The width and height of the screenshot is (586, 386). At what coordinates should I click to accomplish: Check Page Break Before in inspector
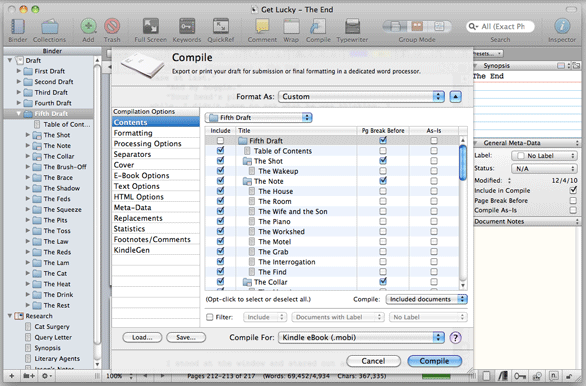coord(573,201)
